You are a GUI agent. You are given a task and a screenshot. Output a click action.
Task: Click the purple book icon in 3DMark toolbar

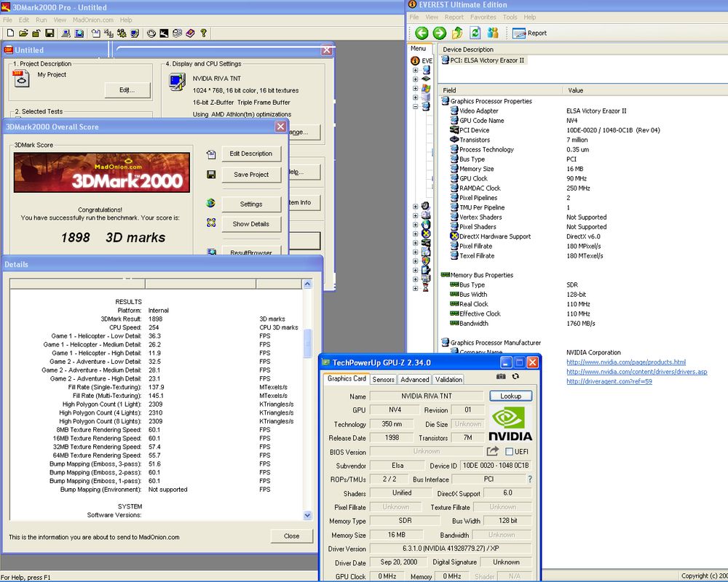[190, 33]
